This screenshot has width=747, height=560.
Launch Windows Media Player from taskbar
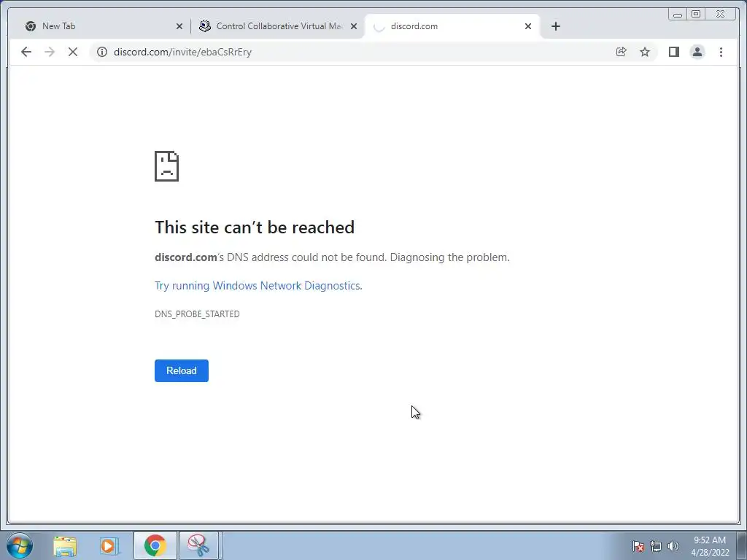pyautogui.click(x=109, y=545)
